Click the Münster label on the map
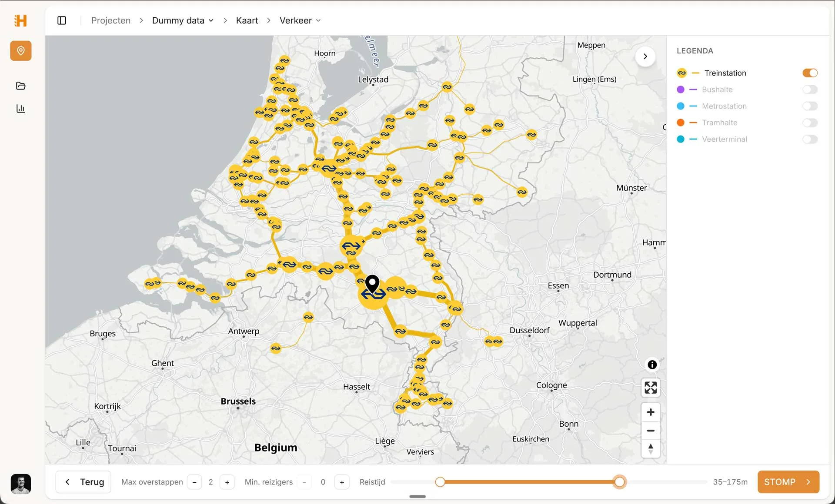Screen dimensions: 835x504 pos(631,188)
